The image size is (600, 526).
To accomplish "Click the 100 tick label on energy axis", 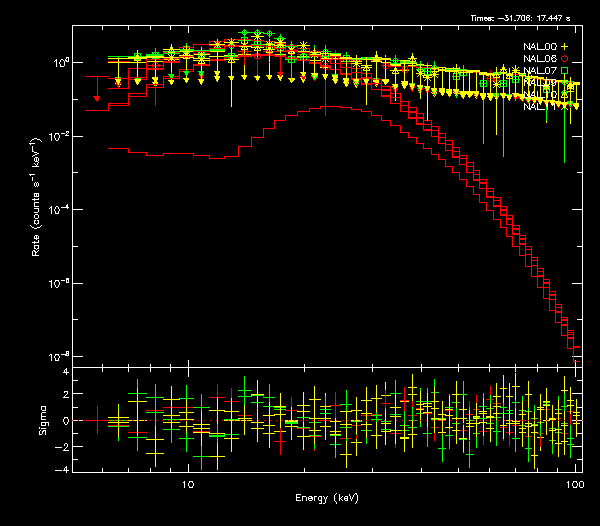I will (574, 482).
